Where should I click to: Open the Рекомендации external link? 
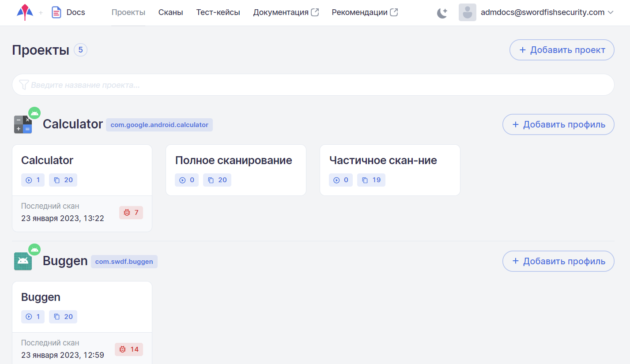coord(365,12)
